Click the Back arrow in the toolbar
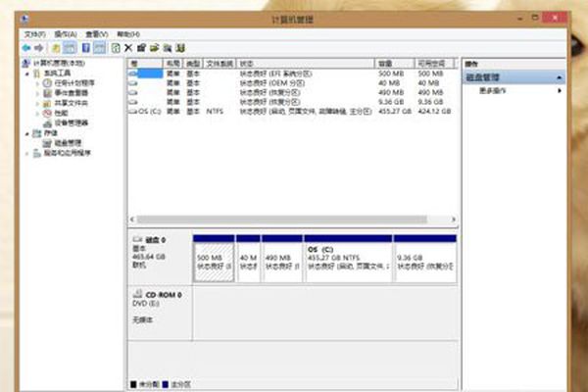588x392 pixels. coord(26,46)
